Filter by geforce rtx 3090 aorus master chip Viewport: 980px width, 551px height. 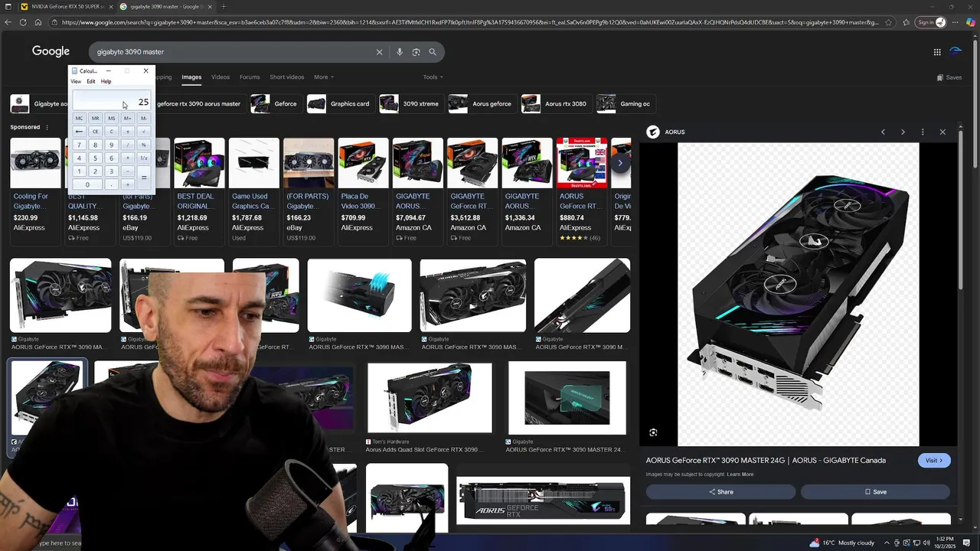pos(198,104)
